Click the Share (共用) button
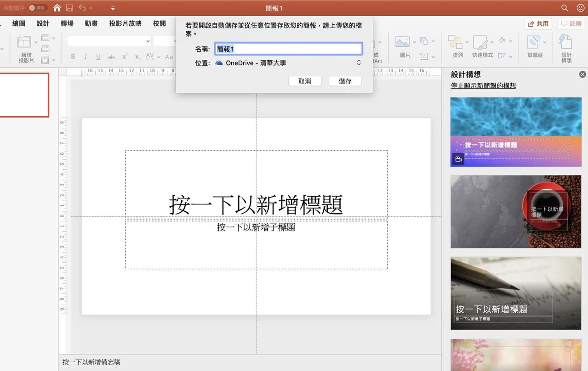 538,23
